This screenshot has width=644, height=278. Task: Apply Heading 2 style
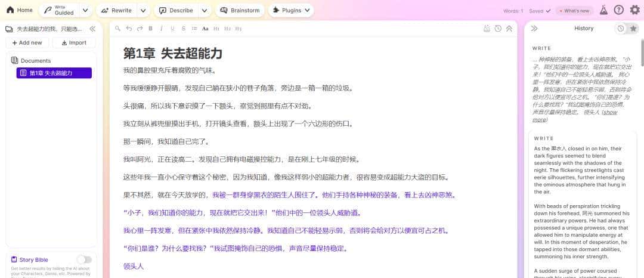tap(228, 28)
